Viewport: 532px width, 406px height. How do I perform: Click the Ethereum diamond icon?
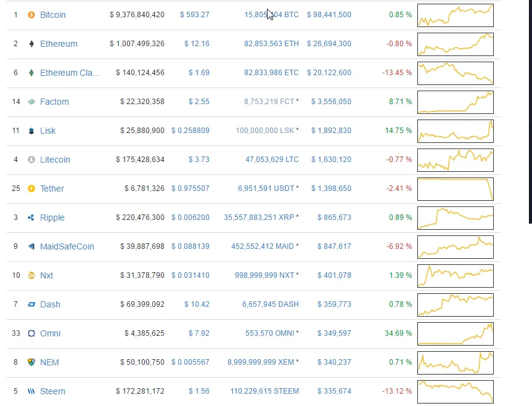click(x=31, y=44)
